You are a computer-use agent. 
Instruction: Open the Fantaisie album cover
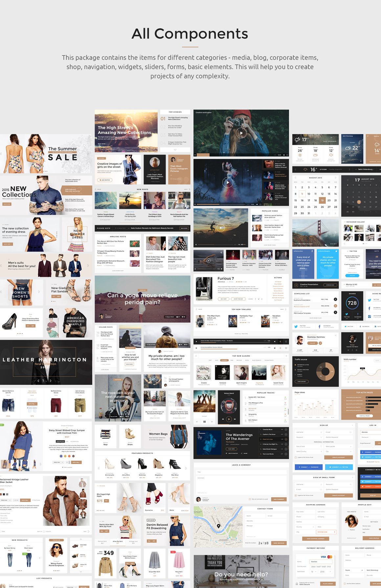(x=222, y=373)
